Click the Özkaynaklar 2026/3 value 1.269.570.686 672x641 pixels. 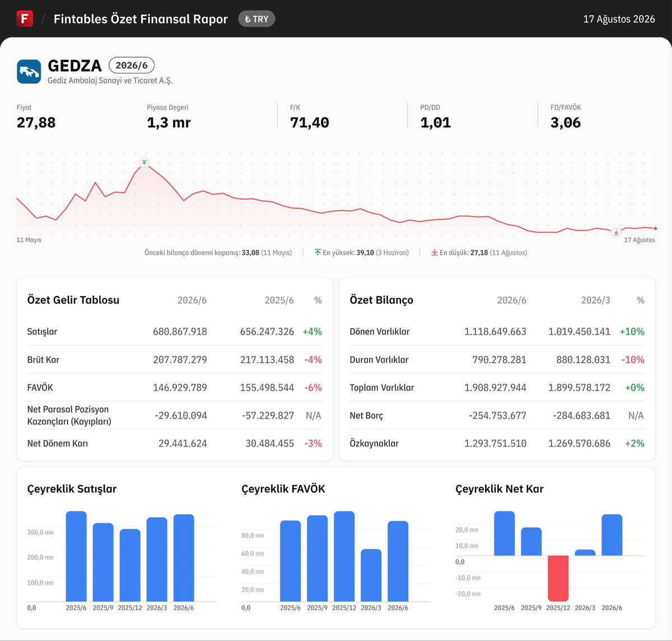click(579, 443)
